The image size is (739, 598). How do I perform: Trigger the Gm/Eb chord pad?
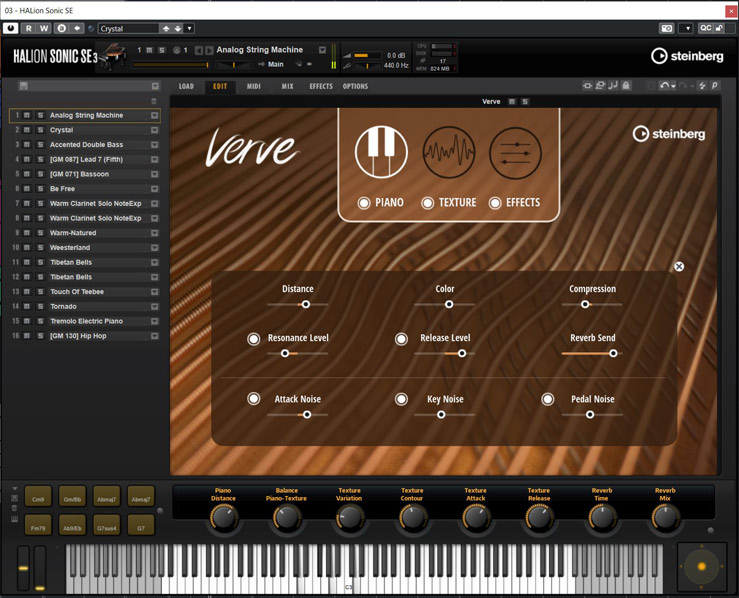(72, 498)
